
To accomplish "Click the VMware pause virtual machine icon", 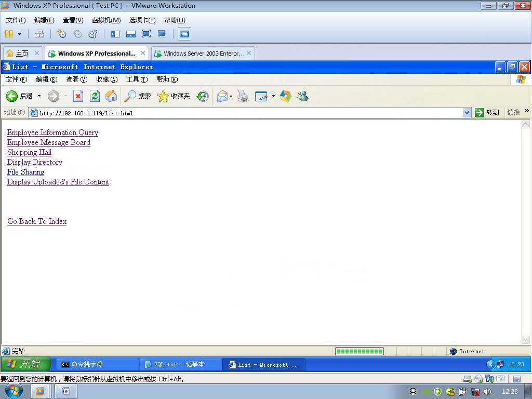I will (x=9, y=34).
